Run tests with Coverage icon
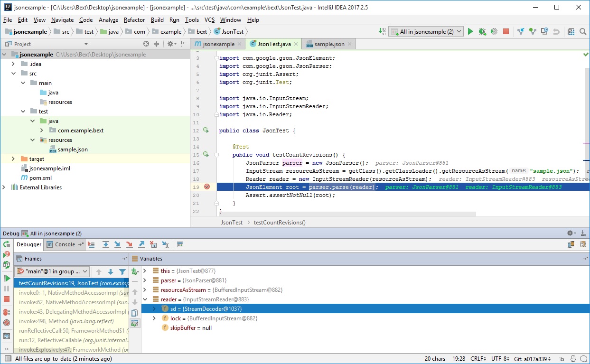Image resolution: width=590 pixels, height=364 pixels. click(494, 31)
